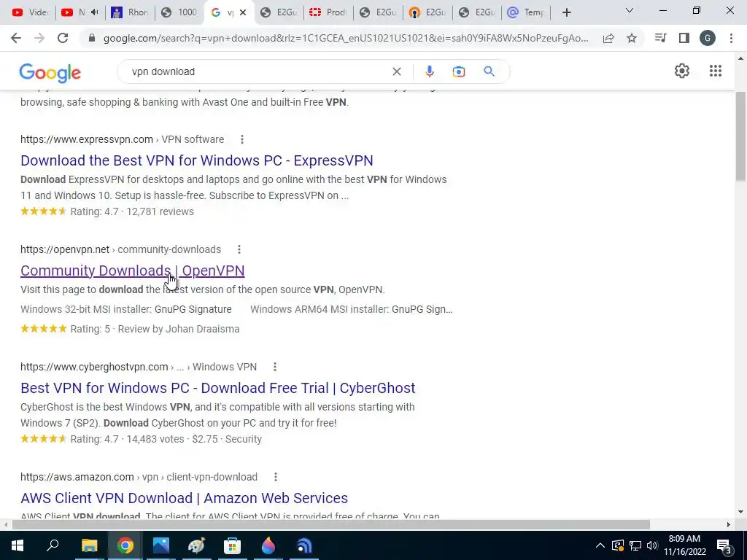747x560 pixels.
Task: Open the media control icon in toolbar
Action: point(660,38)
